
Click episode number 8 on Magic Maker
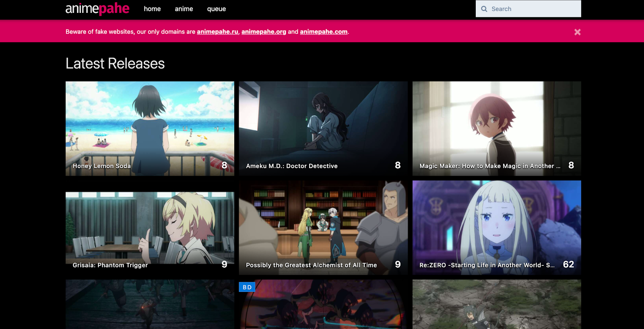tap(571, 165)
